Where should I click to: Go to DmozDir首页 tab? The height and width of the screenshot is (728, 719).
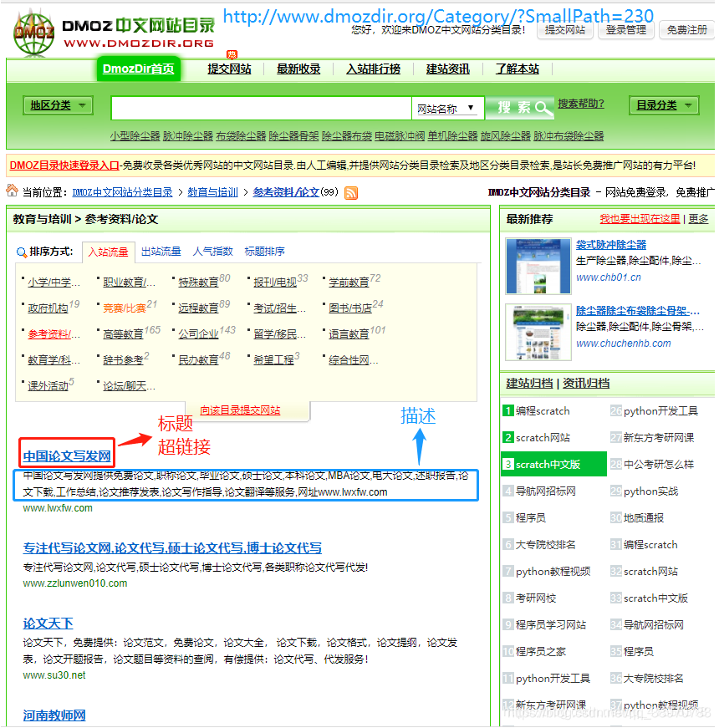click(139, 69)
